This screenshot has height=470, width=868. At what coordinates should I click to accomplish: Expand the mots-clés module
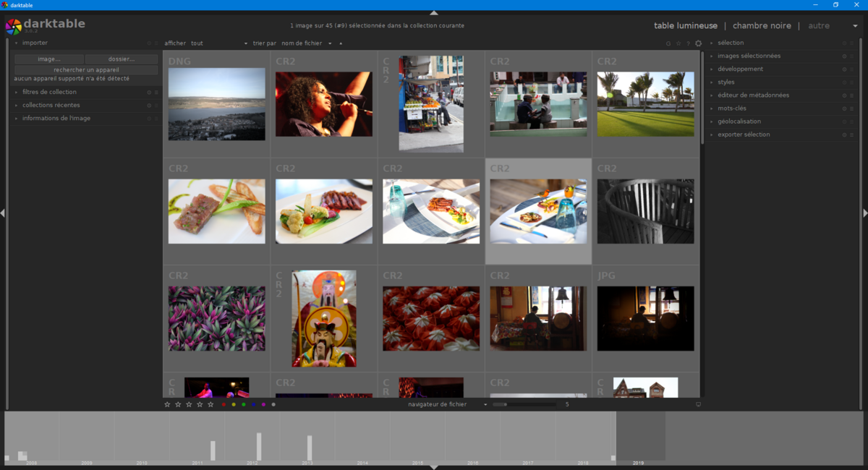[712, 108]
